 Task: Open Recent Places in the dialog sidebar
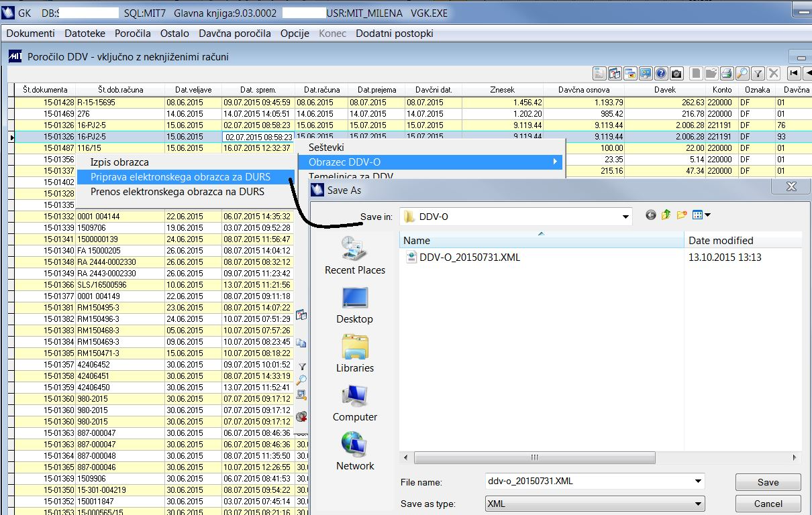click(x=355, y=255)
